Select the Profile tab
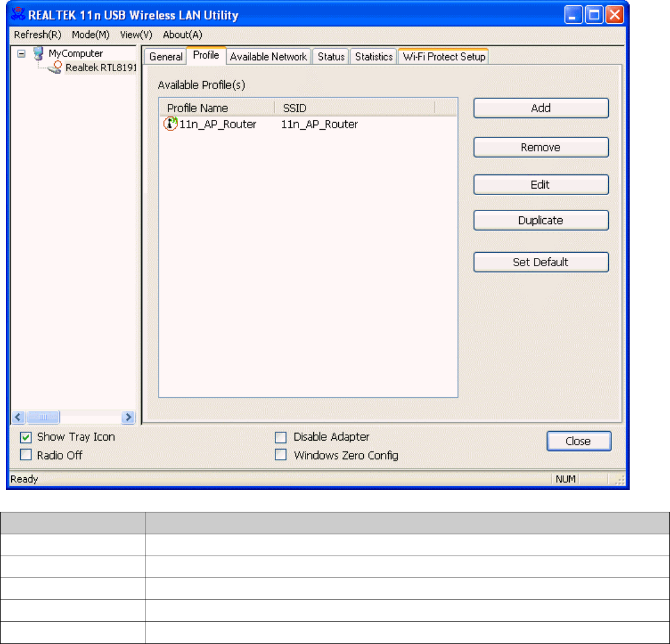 [206, 56]
